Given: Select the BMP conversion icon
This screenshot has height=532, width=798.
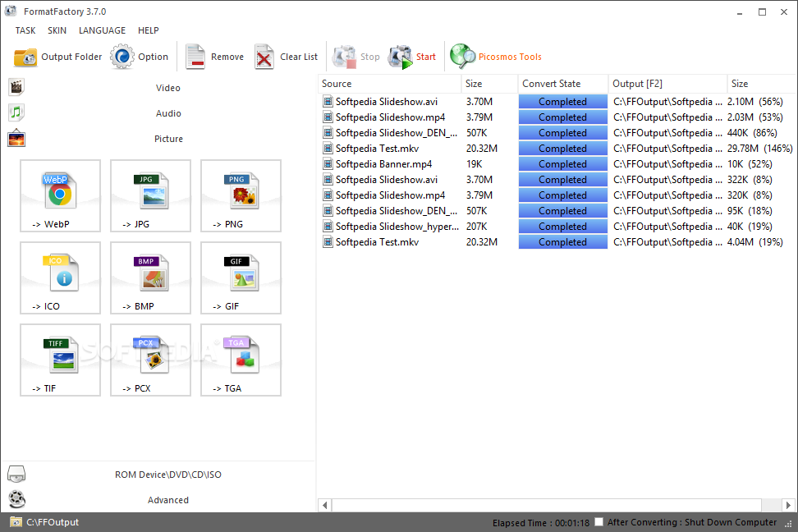Looking at the screenshot, I should 150,273.
